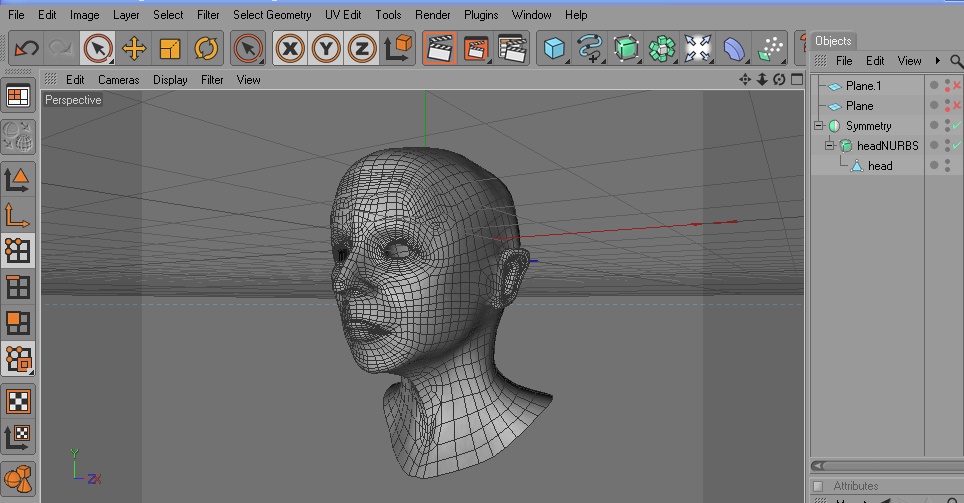Select the Move tool in the toolbar

pyautogui.click(x=134, y=48)
